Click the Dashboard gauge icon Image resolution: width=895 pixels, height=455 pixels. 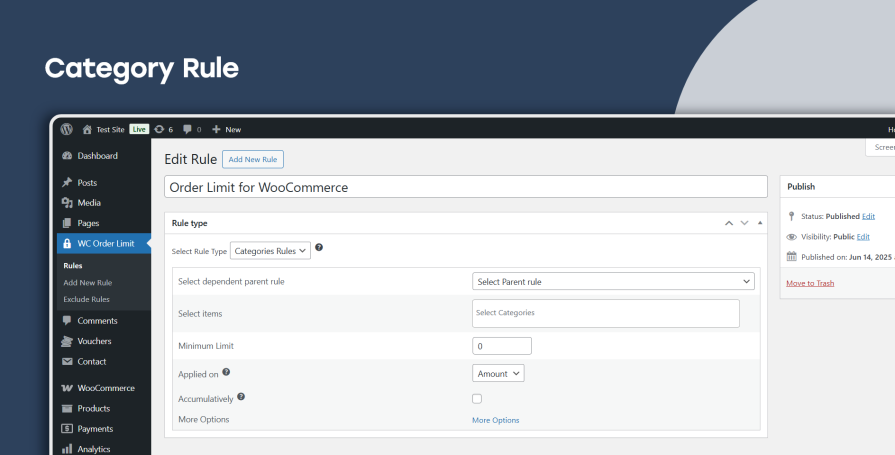[x=67, y=156]
